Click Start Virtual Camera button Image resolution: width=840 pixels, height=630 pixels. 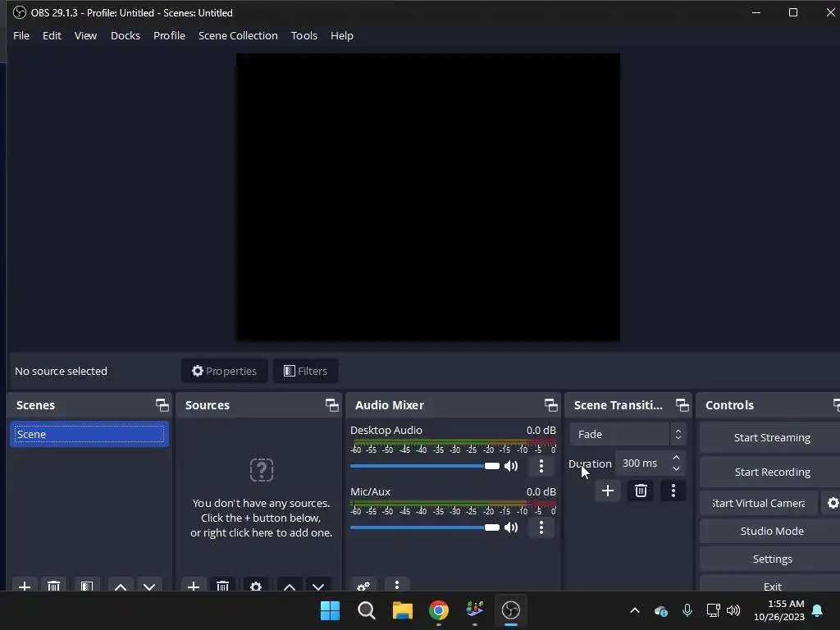pyautogui.click(x=759, y=503)
